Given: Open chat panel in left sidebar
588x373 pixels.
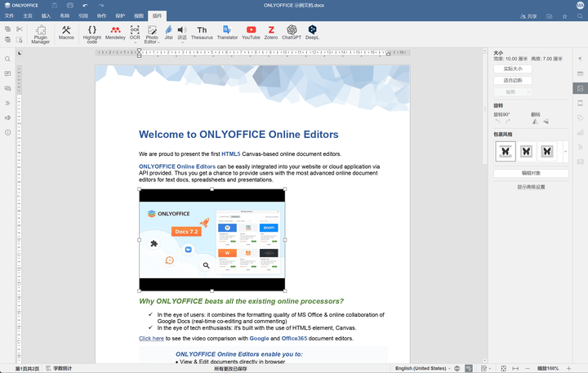Looking at the screenshot, I should [x=7, y=88].
